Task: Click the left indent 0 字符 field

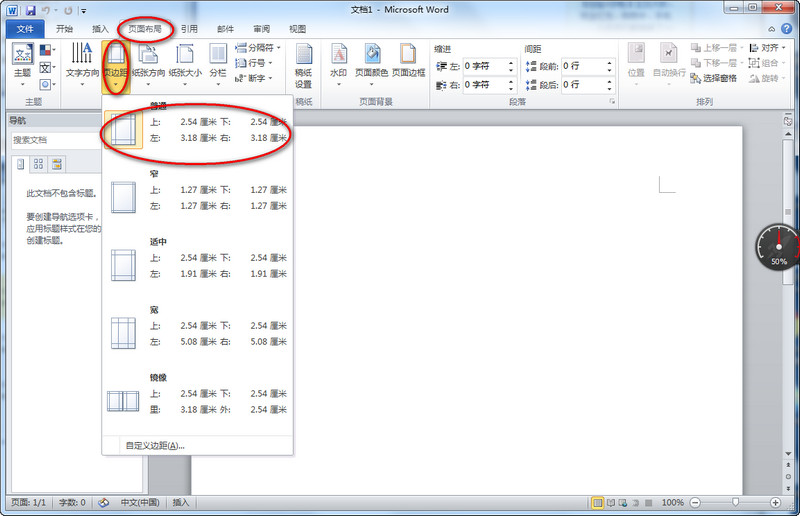Action: click(x=485, y=66)
